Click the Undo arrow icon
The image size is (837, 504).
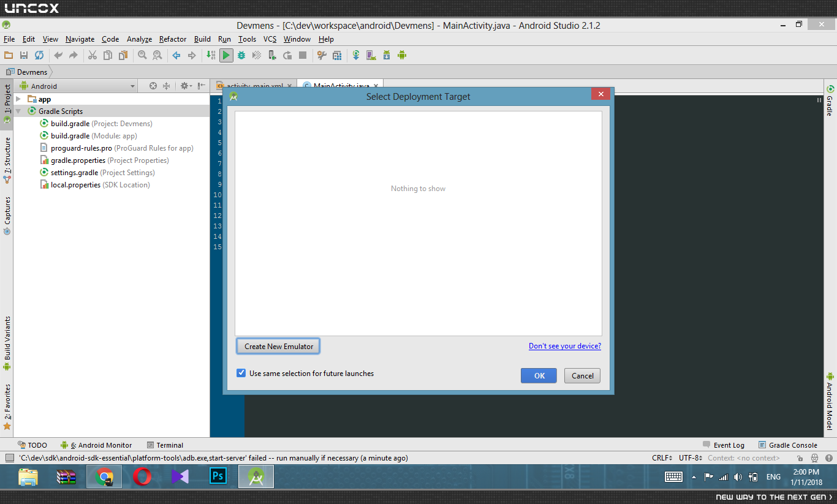click(x=58, y=55)
